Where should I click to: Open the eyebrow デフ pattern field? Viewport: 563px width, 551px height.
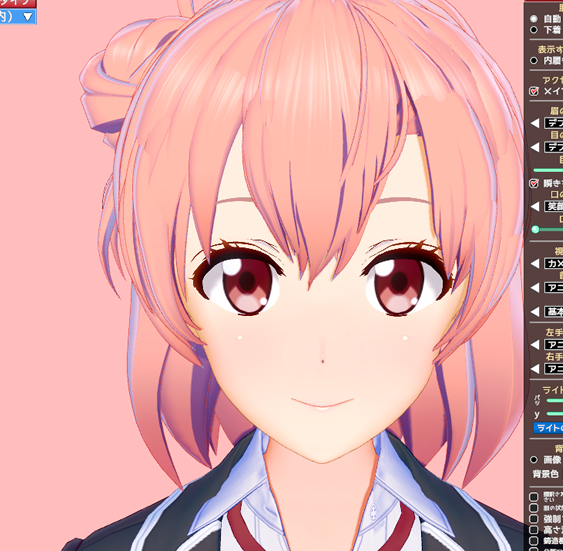pyautogui.click(x=554, y=123)
